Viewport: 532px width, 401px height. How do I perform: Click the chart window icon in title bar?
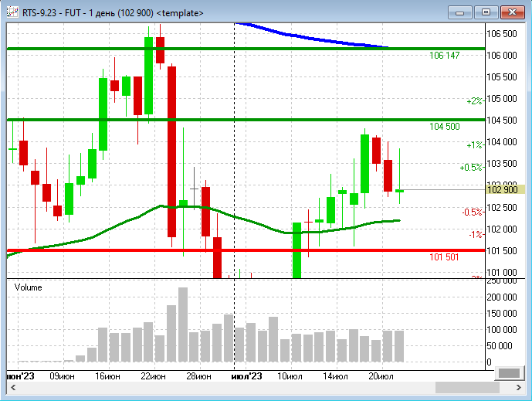12,12
